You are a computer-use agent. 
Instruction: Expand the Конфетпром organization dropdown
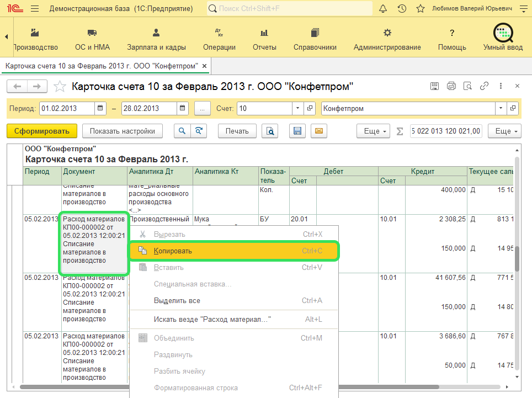pos(501,108)
